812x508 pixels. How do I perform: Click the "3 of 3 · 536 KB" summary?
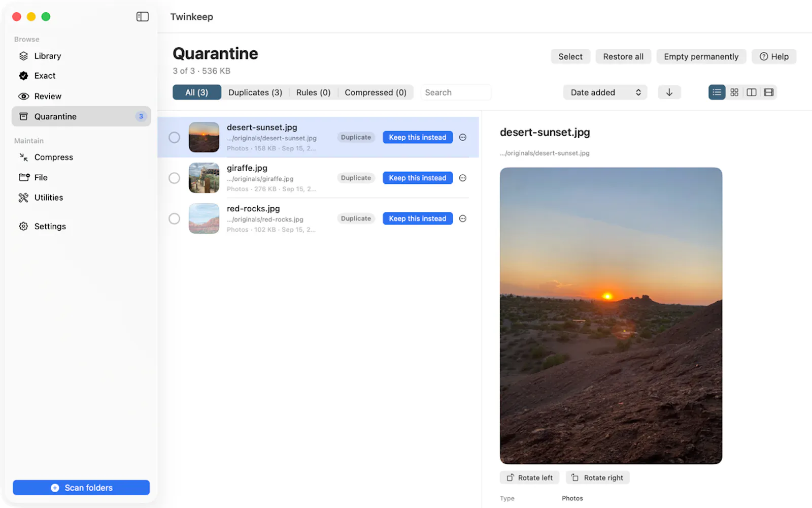tap(201, 71)
